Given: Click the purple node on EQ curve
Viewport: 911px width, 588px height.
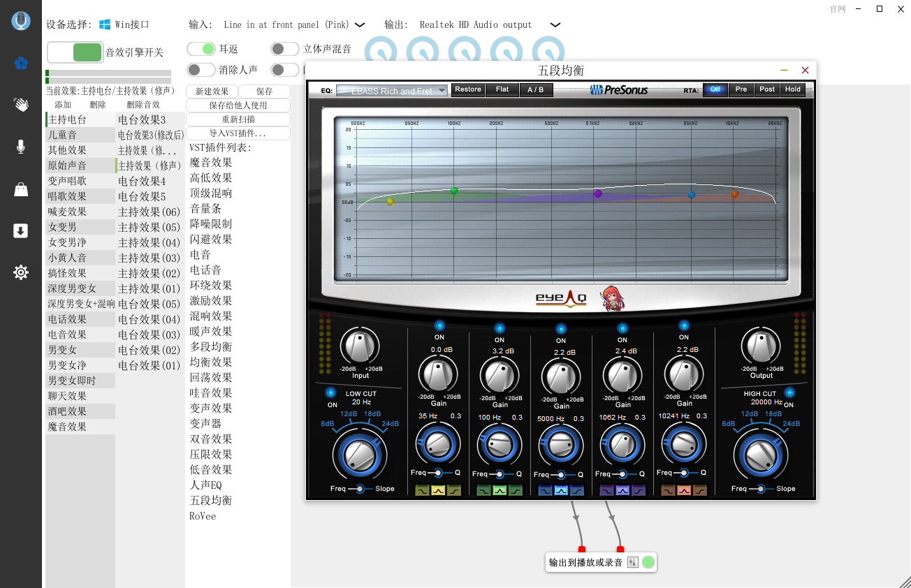Looking at the screenshot, I should point(598,193).
